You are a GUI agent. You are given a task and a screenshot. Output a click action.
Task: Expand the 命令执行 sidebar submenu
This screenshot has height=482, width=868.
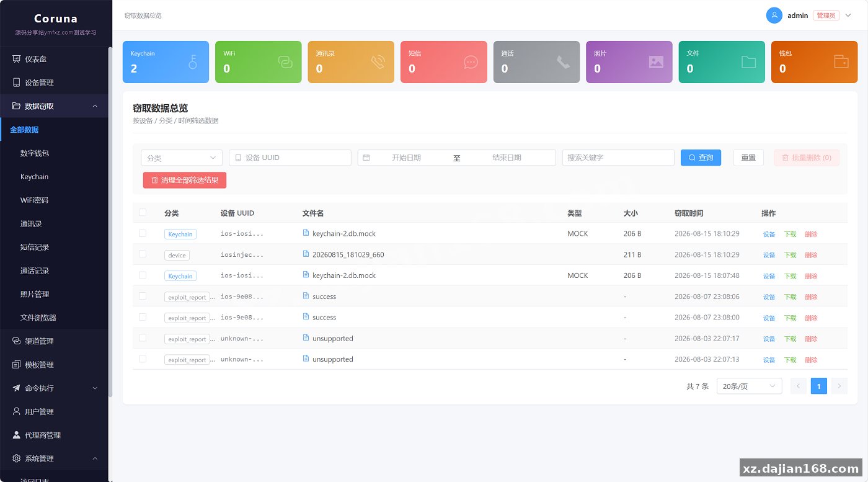pos(54,388)
